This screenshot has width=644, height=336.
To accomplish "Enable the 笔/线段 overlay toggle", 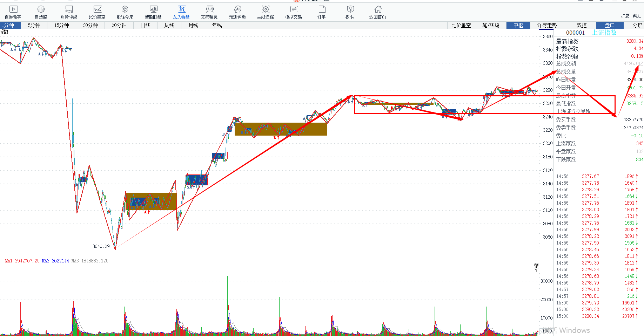I will [x=490, y=25].
